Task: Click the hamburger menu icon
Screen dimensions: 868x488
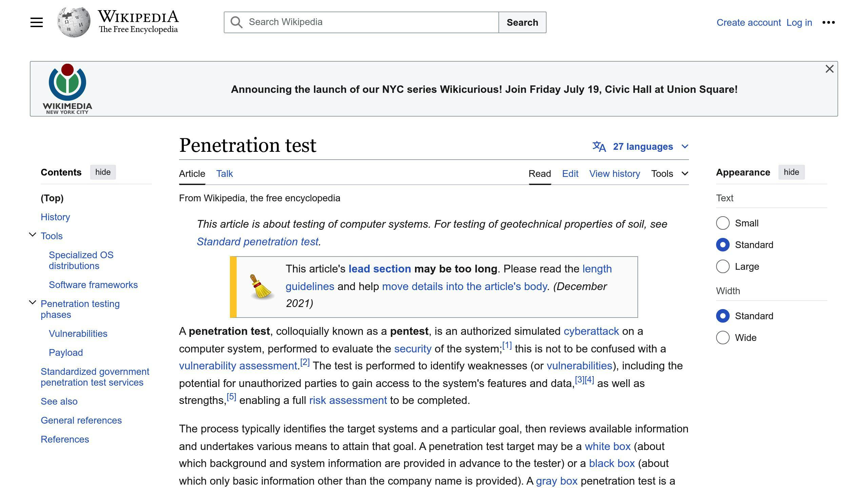Action: coord(36,23)
